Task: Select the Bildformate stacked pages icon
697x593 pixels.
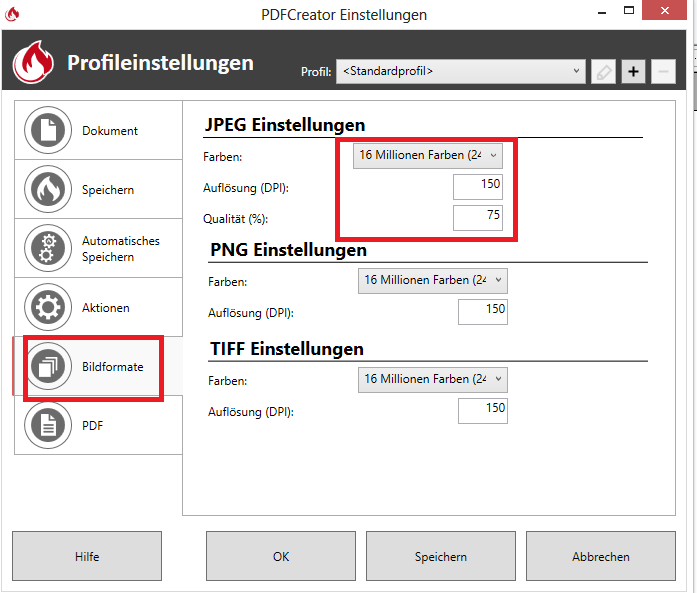Action: point(48,367)
